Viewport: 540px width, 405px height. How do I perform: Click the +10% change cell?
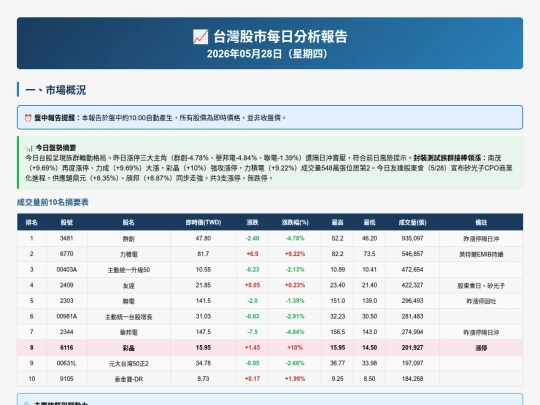(x=295, y=347)
